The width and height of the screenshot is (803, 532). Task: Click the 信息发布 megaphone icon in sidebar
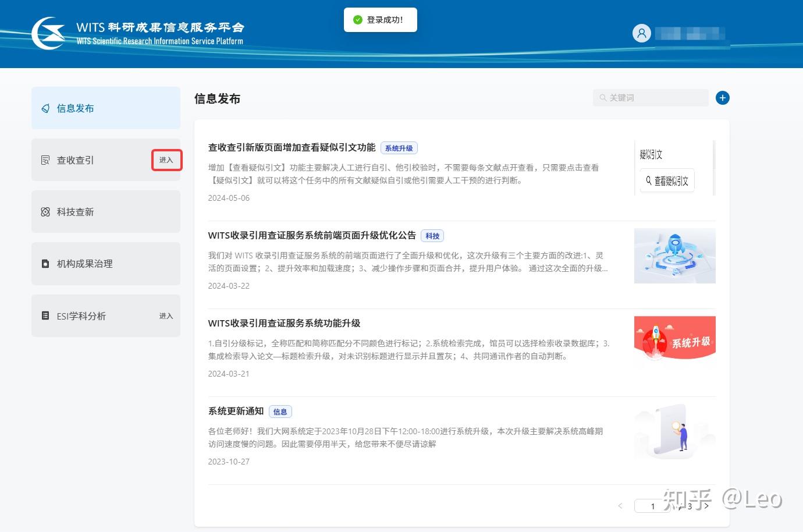coord(44,108)
